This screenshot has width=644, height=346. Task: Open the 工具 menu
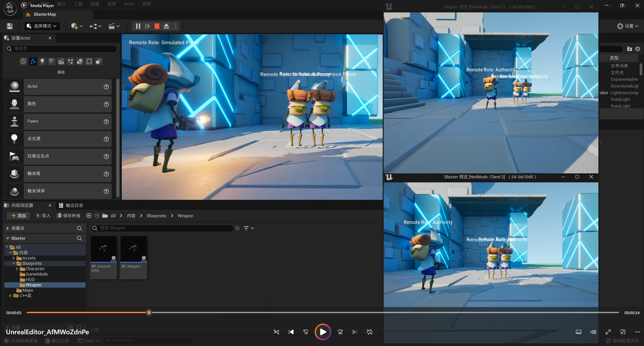(78, 4)
